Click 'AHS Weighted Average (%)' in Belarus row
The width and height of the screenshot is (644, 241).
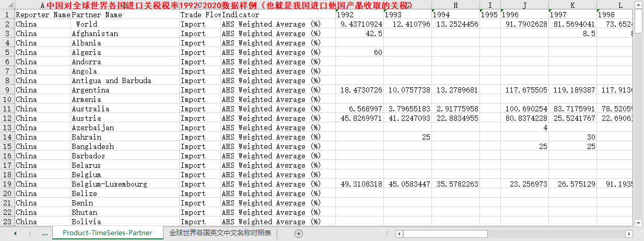tap(278, 165)
